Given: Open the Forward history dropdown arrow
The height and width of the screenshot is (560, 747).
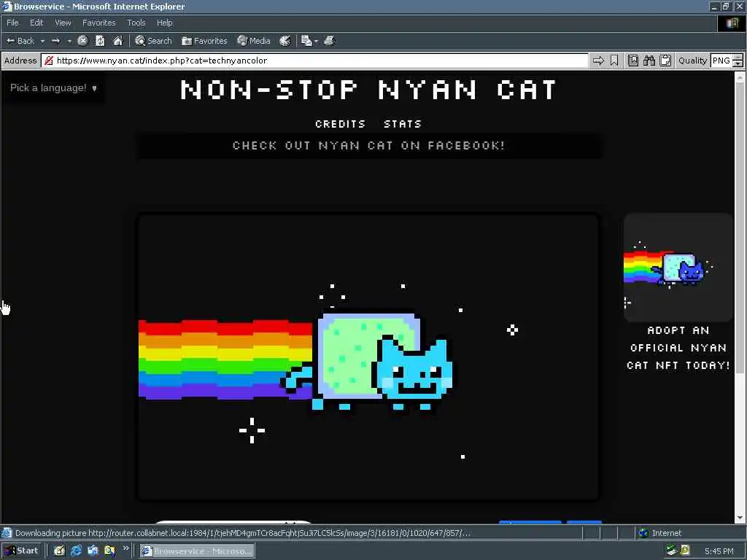Looking at the screenshot, I should tap(69, 41).
